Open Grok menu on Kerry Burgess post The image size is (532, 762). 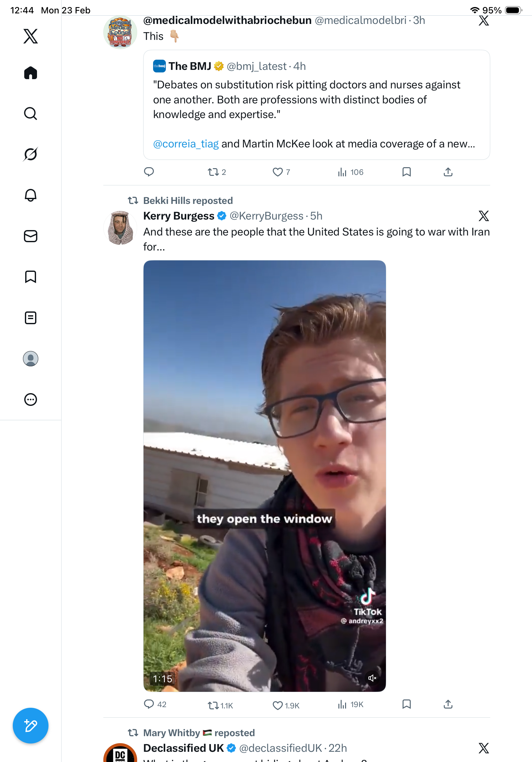(x=484, y=216)
